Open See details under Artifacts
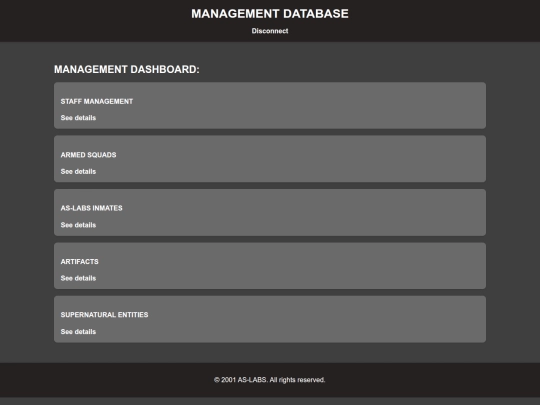Screen dimensions: 540x405 tap(78, 278)
